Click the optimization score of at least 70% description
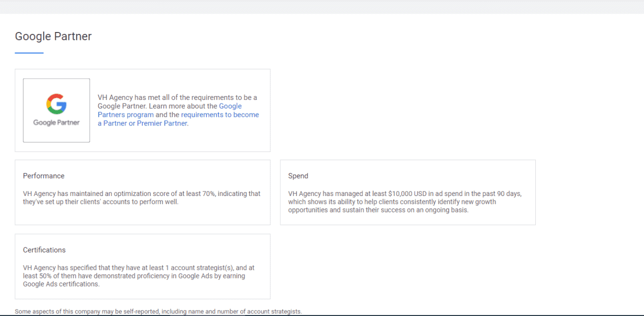This screenshot has height=316, width=644. pos(142,198)
